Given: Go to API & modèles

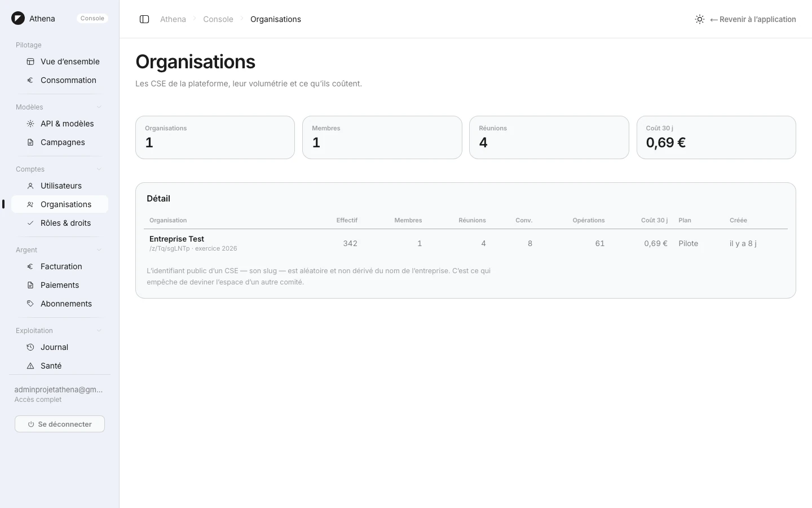Looking at the screenshot, I should click(x=60, y=124).
